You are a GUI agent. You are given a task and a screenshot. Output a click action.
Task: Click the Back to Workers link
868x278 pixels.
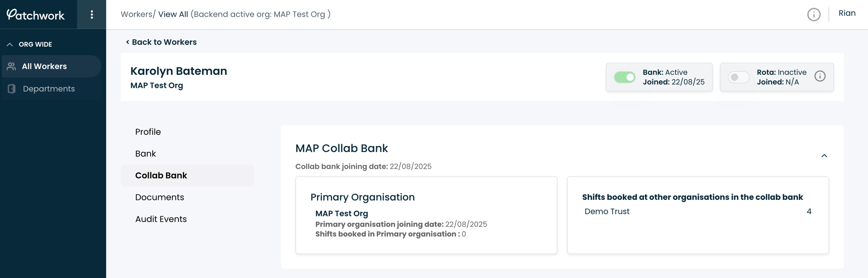click(x=164, y=42)
